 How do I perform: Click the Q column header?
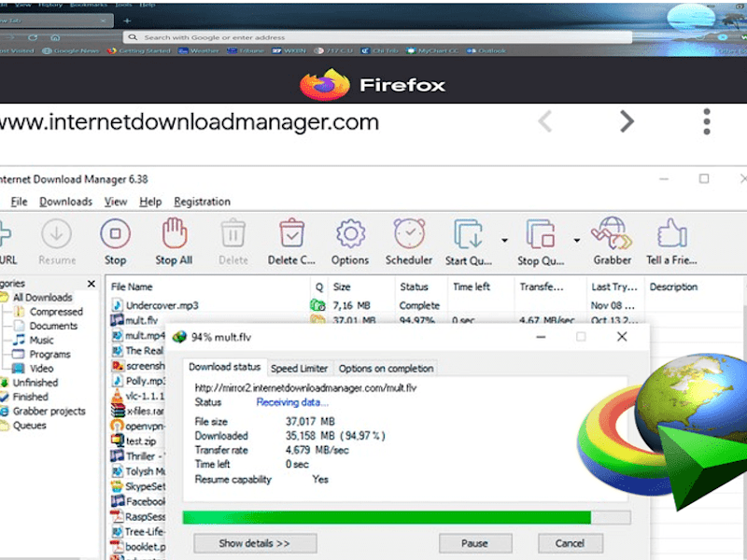coord(319,287)
